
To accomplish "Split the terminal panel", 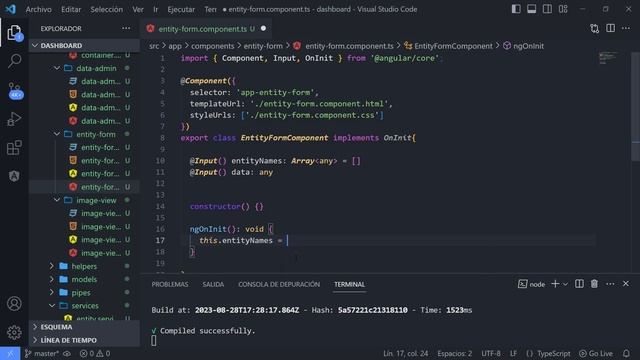I will click(579, 284).
